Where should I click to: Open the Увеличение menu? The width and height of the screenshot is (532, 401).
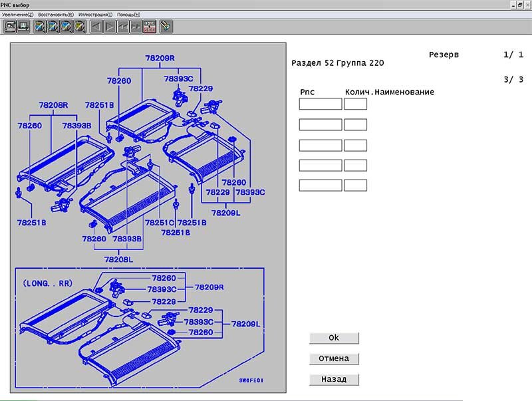click(x=18, y=14)
